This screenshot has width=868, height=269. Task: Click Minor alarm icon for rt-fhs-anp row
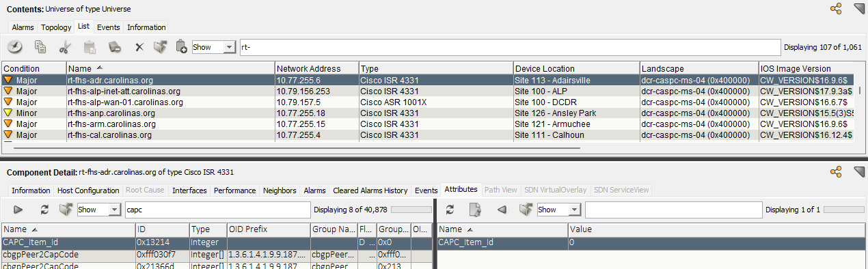coord(8,113)
